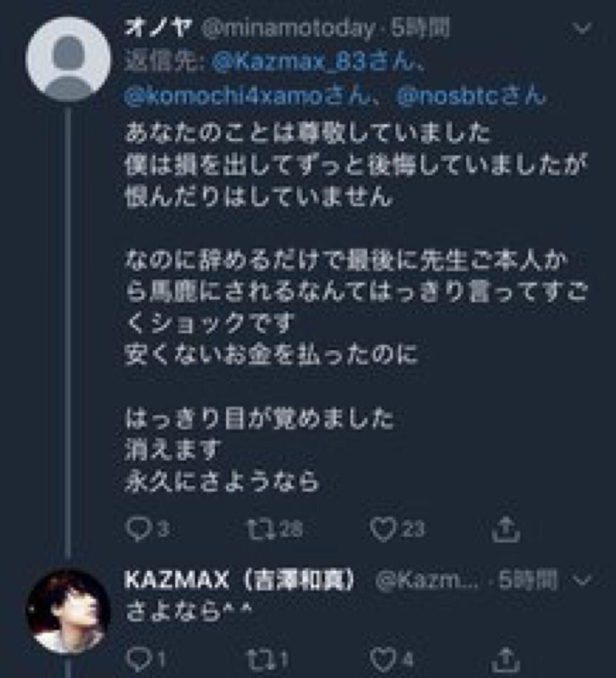Image resolution: width=616 pixels, height=678 pixels.
Task: Open オノヤ's default profile avatar
Action: coord(68,59)
